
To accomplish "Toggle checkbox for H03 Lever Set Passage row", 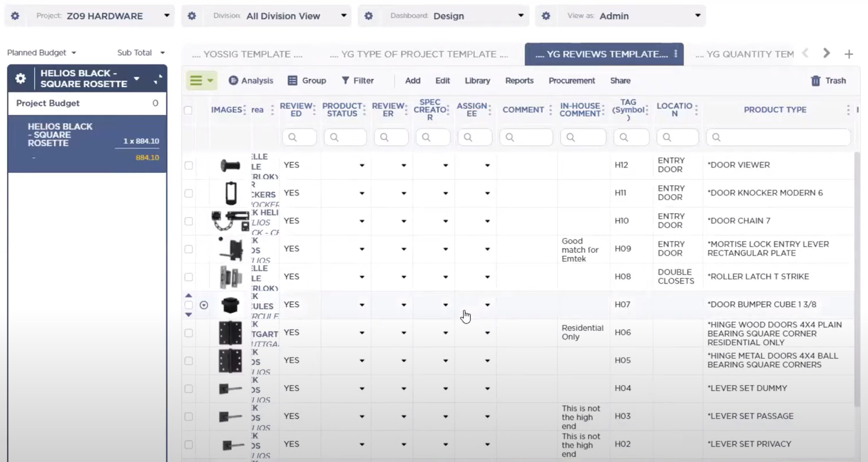I will [188, 416].
